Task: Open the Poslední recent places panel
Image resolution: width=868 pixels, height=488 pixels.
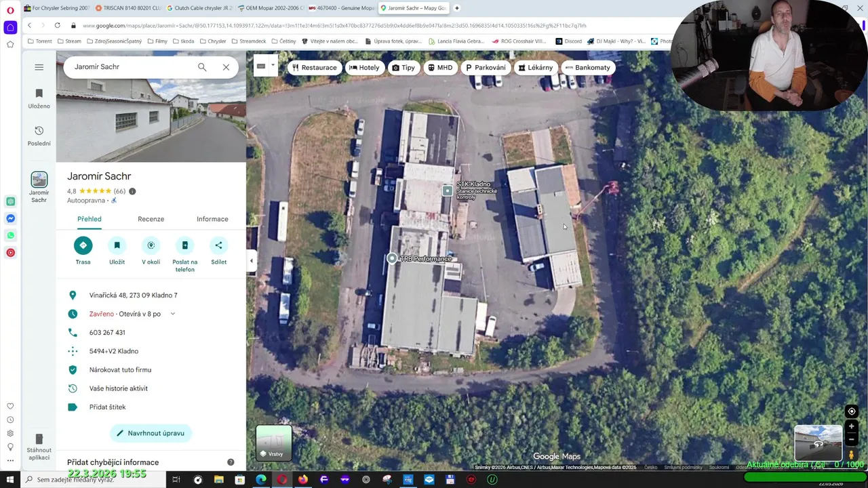Action: click(x=39, y=136)
